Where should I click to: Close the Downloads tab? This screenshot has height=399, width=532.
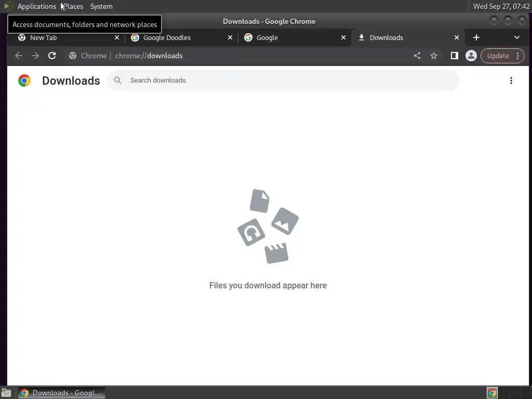[x=457, y=37]
